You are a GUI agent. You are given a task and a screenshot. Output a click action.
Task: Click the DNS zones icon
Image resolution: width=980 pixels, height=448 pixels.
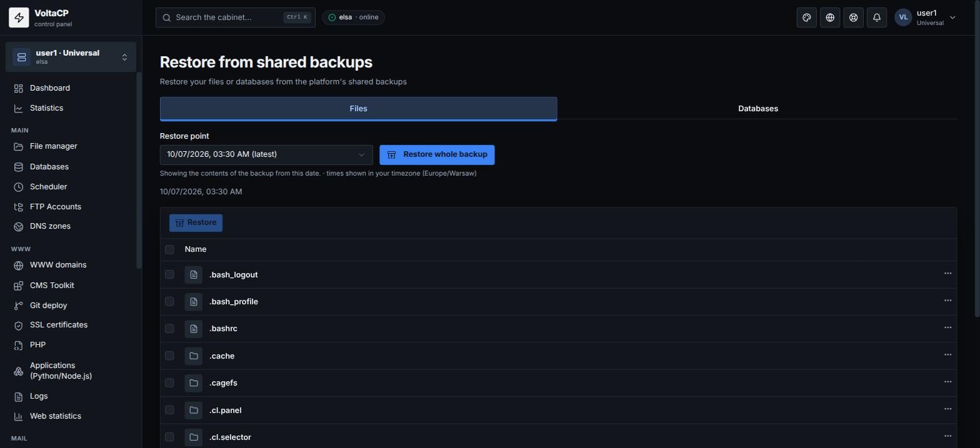(x=19, y=226)
